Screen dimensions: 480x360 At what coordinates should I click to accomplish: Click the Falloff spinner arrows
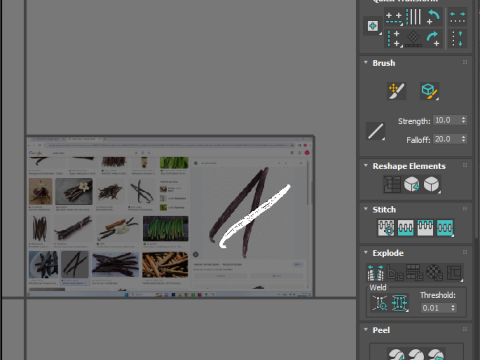coord(464,139)
